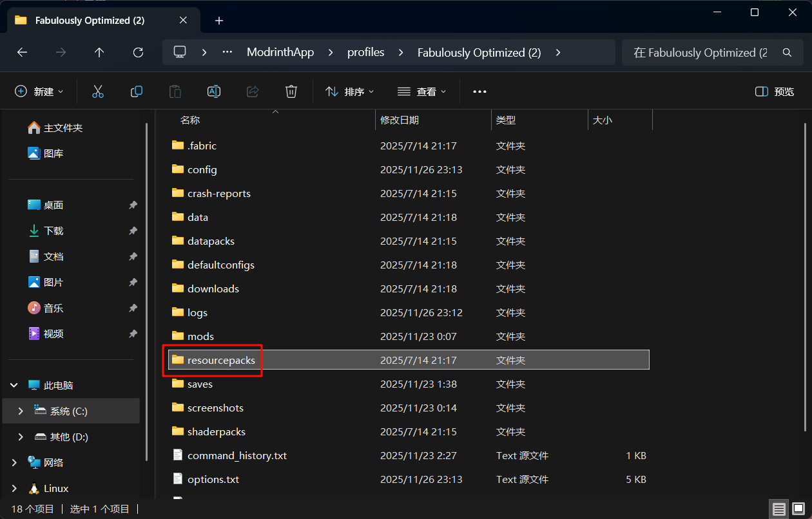
Task: Switch to details view layout button
Action: click(x=779, y=509)
